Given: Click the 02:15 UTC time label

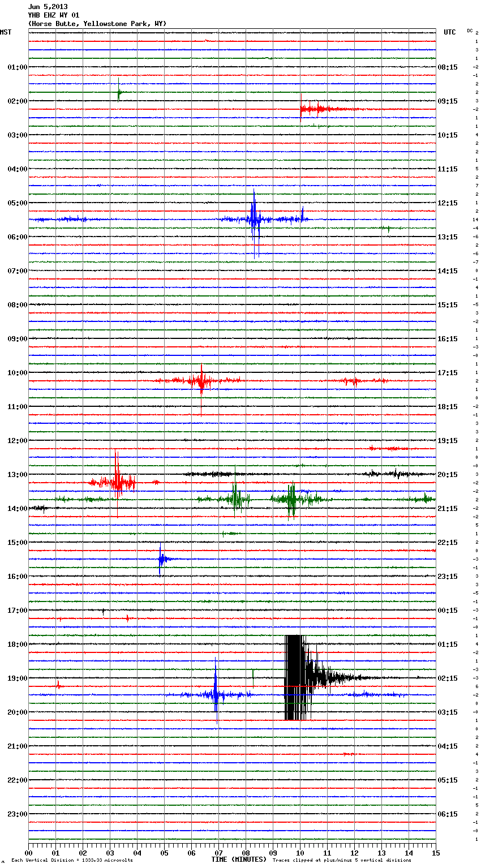Looking at the screenshot, I should point(448,678).
